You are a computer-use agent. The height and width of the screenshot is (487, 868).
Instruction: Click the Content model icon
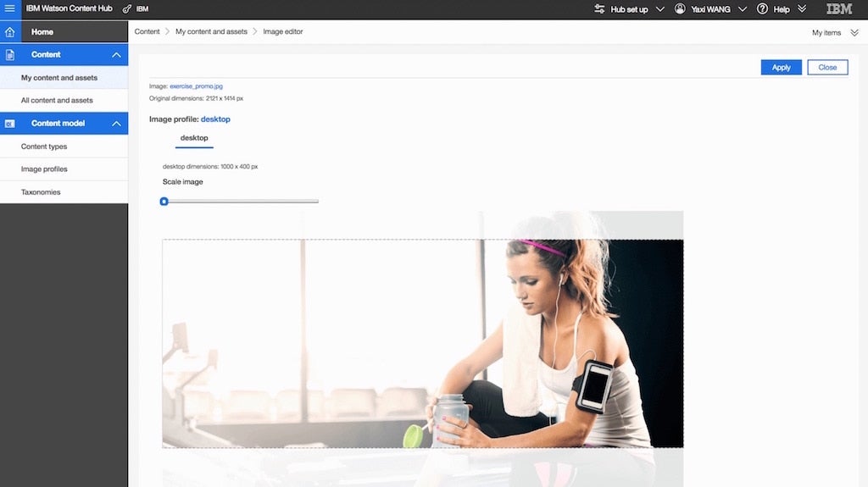pyautogui.click(x=10, y=124)
